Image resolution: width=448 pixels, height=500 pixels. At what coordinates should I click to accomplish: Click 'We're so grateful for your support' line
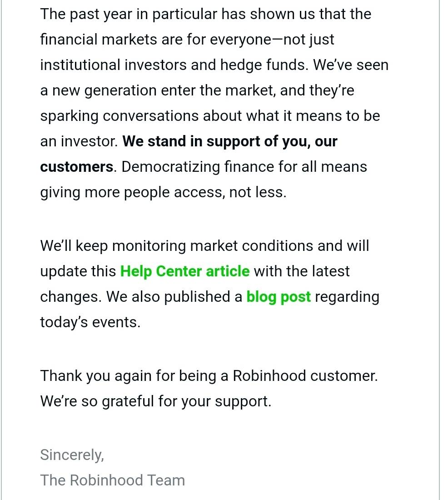tap(155, 401)
